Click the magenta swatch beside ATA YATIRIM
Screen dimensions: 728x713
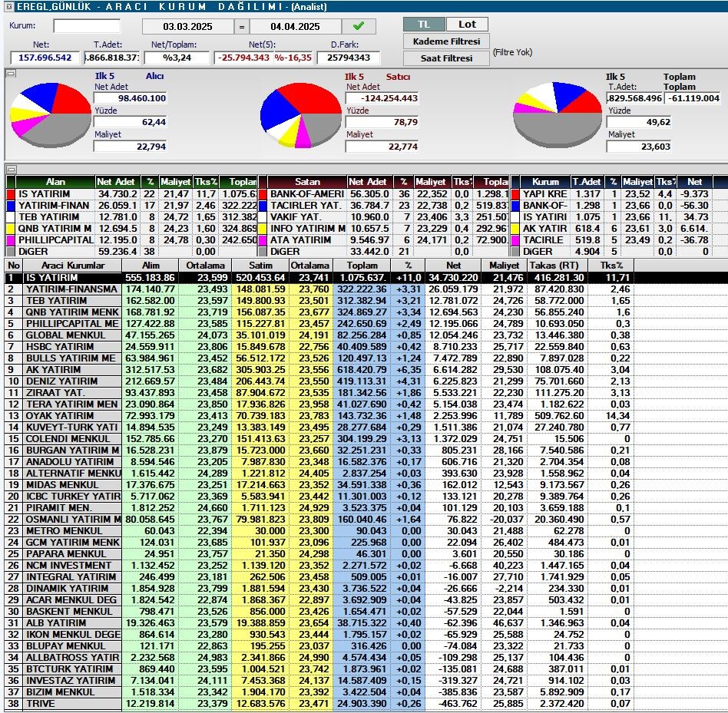pyautogui.click(x=263, y=240)
